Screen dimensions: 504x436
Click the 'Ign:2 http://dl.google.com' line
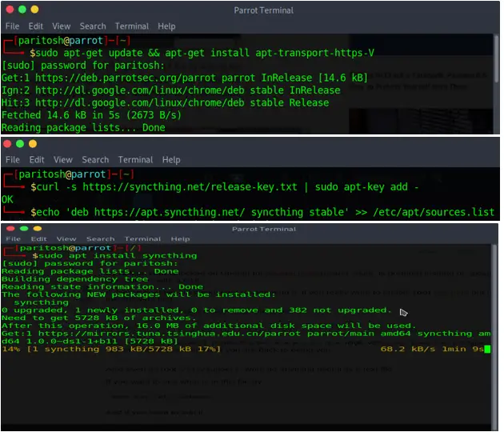click(x=171, y=90)
